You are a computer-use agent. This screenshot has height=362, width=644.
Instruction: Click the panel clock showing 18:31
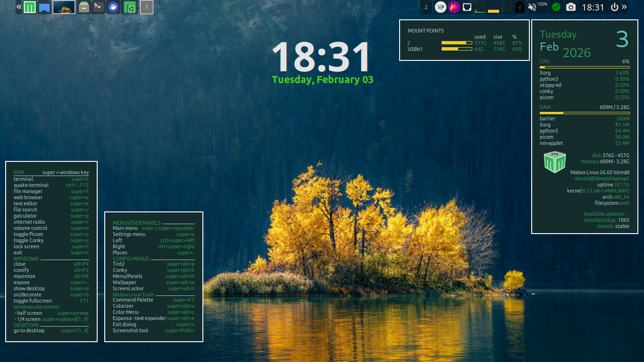click(x=593, y=7)
